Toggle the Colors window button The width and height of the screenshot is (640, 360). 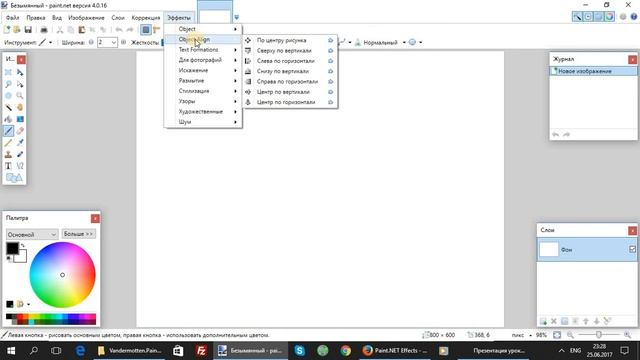[x=609, y=17]
